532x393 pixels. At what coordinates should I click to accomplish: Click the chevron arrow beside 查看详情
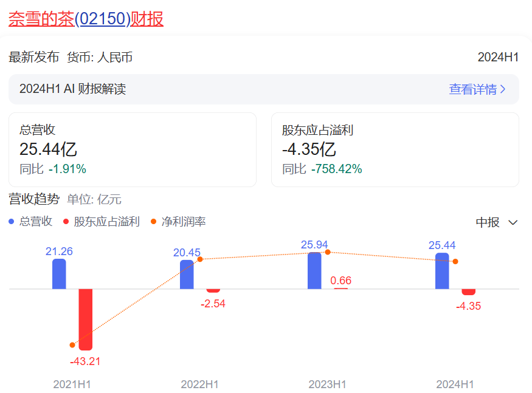[503, 90]
